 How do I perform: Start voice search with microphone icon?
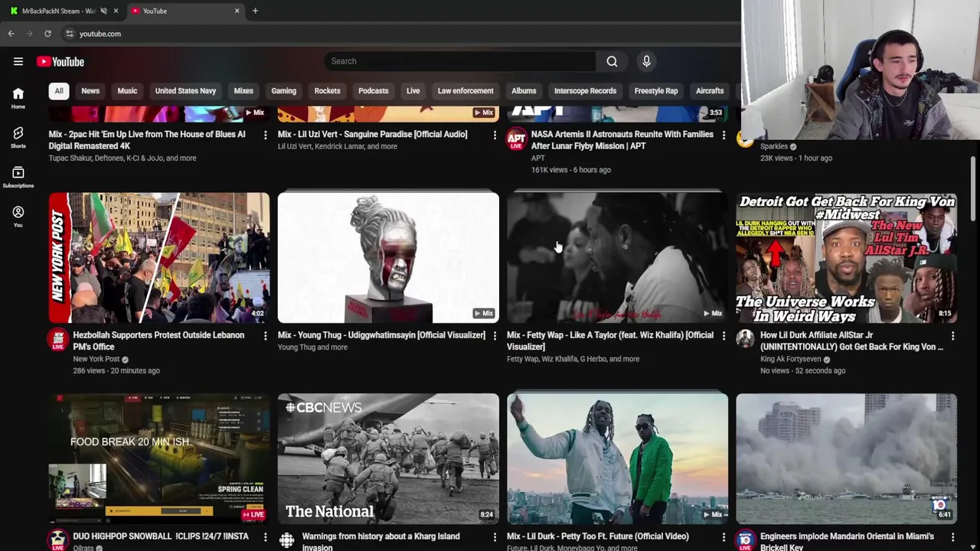click(x=646, y=61)
